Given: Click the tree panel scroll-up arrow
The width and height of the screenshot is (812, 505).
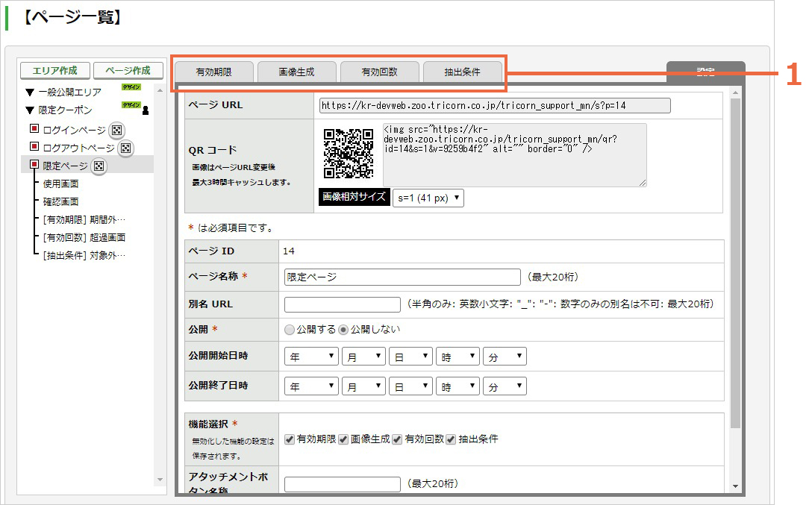Looking at the screenshot, I should point(160,90).
